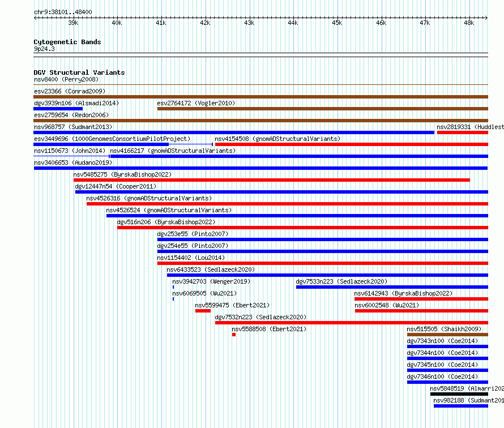Click the blue dgv3939n106 feature bar
This screenshot has height=428, width=504.
point(58,109)
